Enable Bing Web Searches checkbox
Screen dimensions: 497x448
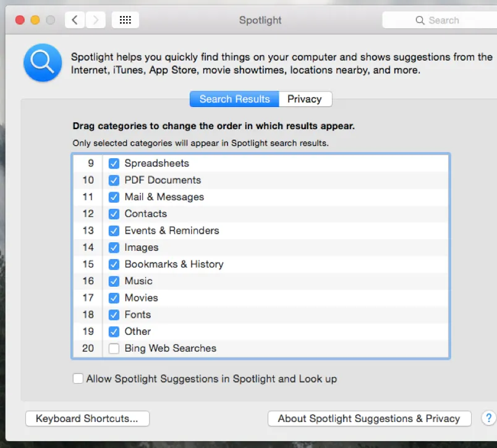click(x=114, y=348)
